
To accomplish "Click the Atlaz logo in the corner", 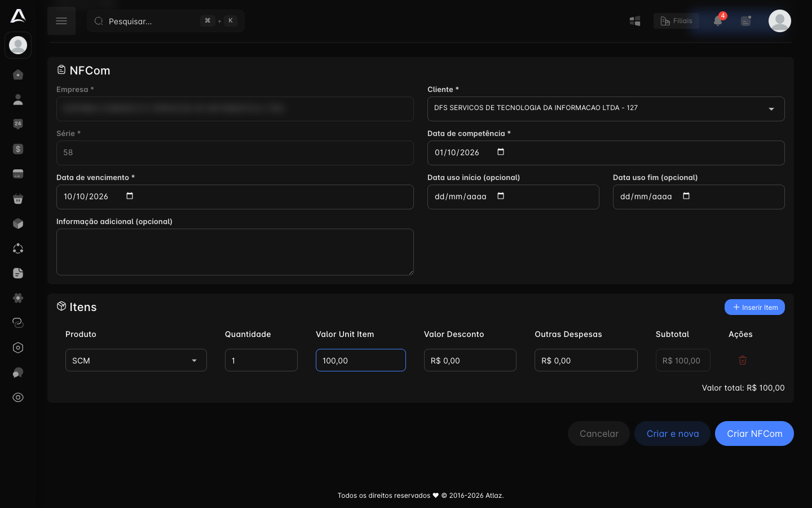I will click(x=18, y=16).
